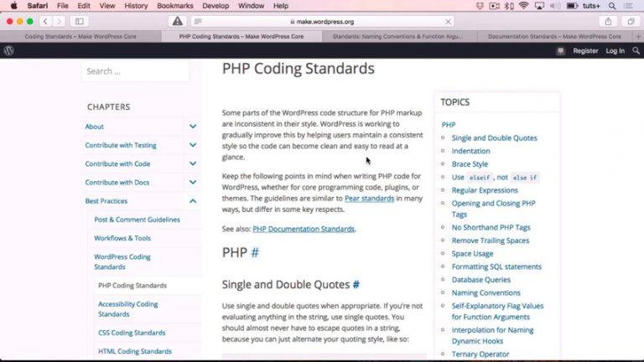This screenshot has width=644, height=362.
Task: Open the Apple menu
Action: tap(13, 6)
